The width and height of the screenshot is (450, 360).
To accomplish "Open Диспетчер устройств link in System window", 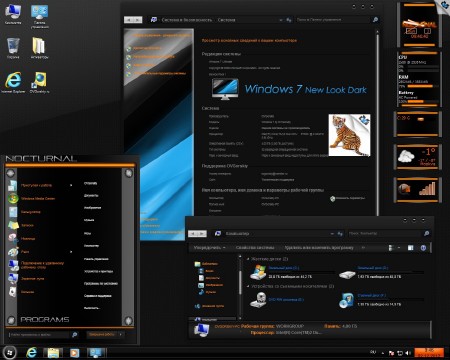I will [x=147, y=48].
